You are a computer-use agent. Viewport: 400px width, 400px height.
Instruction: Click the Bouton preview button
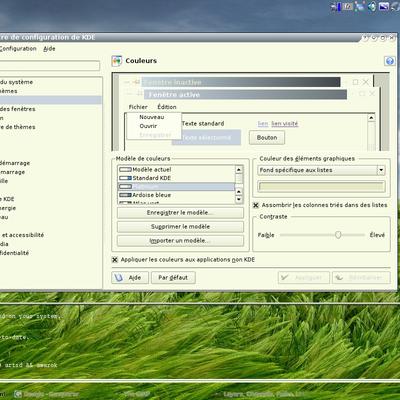point(267,138)
